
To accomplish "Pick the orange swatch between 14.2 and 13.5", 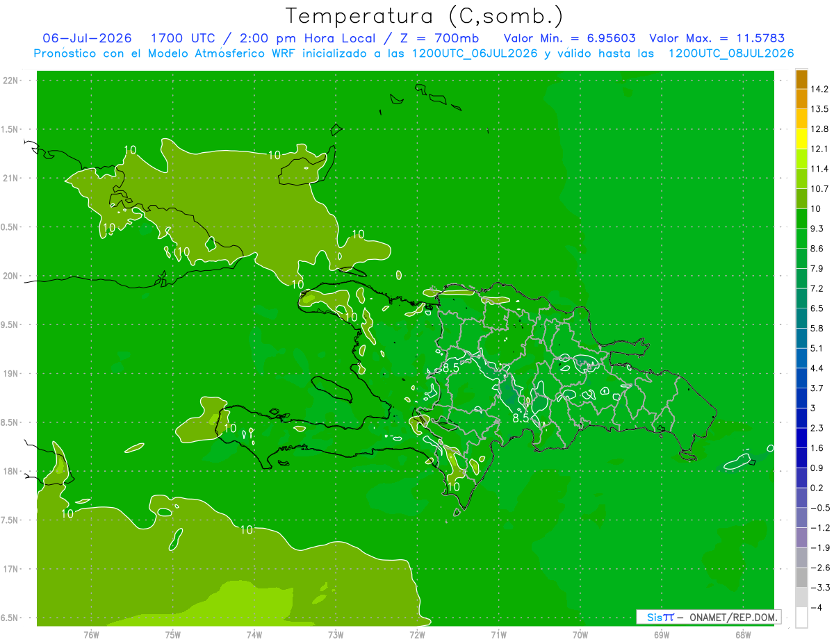I will 801,99.
